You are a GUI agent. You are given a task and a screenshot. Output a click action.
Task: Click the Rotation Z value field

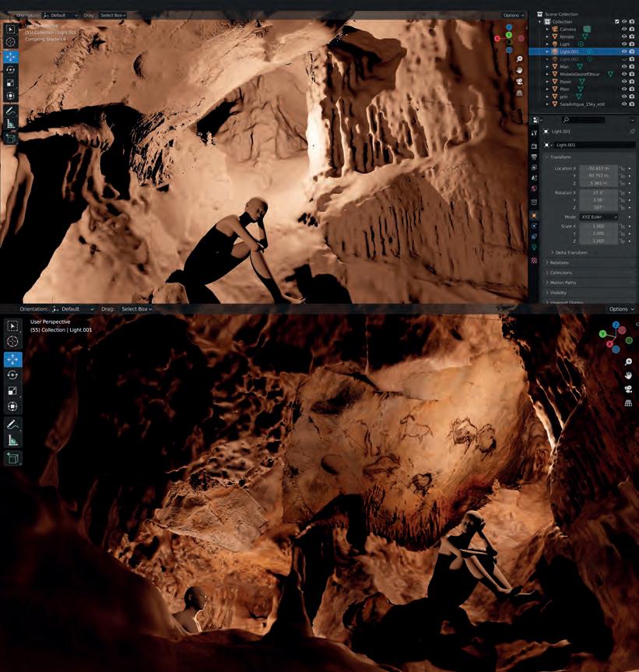[599, 207]
